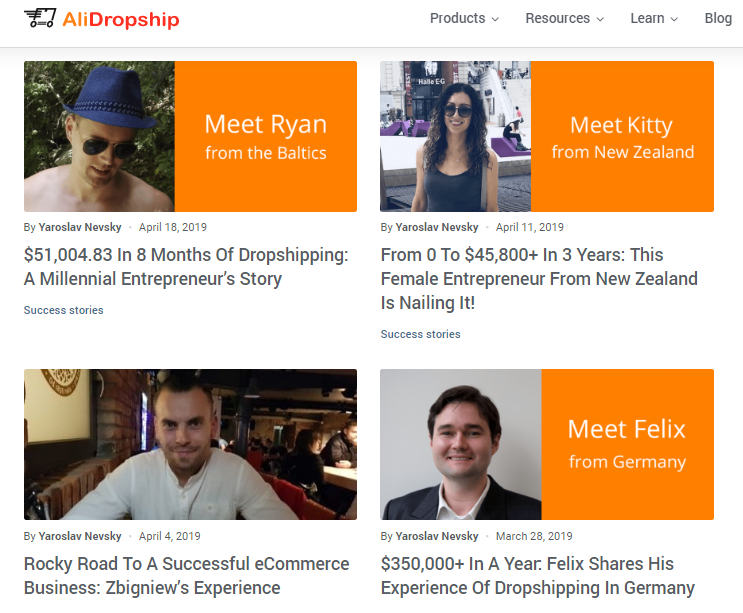This screenshot has height=613, width=743.
Task: Open the Rocky Road To Successful eCommerce article
Action: 186,576
